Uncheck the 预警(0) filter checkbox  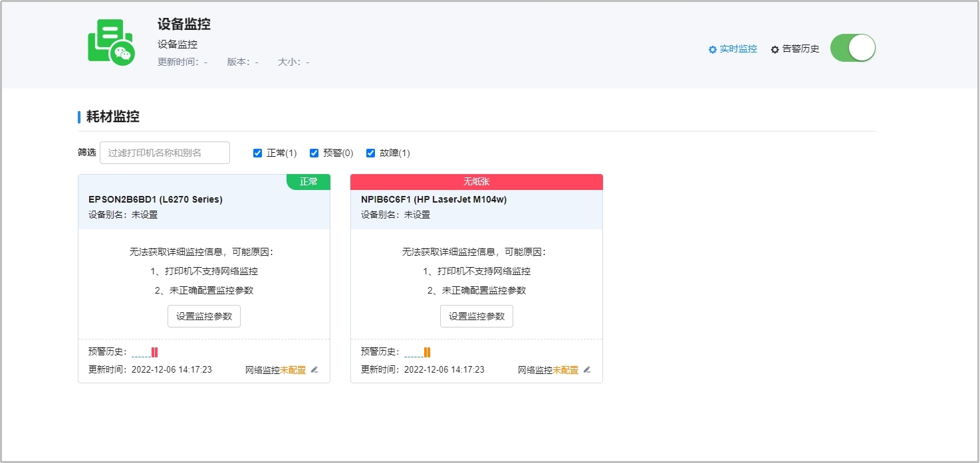(x=314, y=153)
